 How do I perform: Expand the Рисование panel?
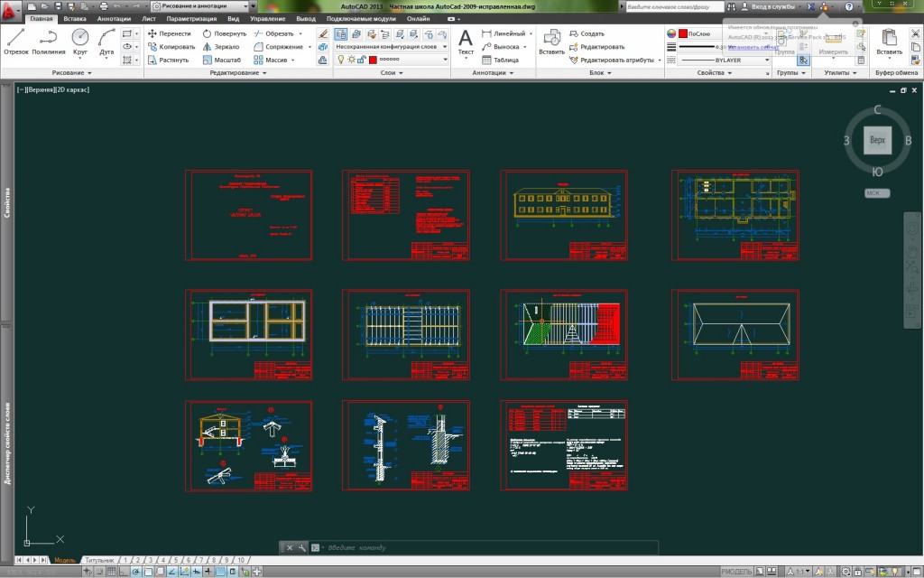point(72,72)
